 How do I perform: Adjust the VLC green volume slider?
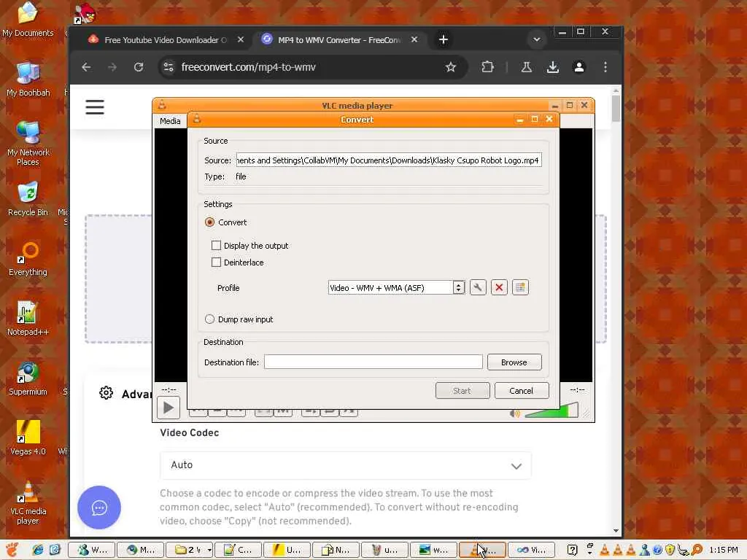point(551,411)
